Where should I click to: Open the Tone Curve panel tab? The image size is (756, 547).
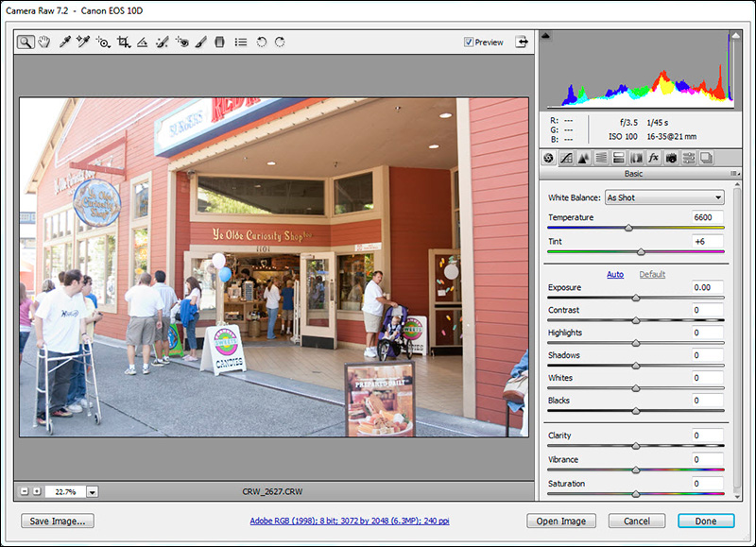[x=566, y=158]
